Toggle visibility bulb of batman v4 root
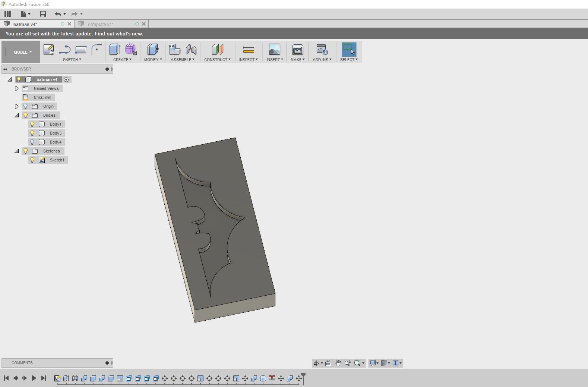 tap(19, 79)
